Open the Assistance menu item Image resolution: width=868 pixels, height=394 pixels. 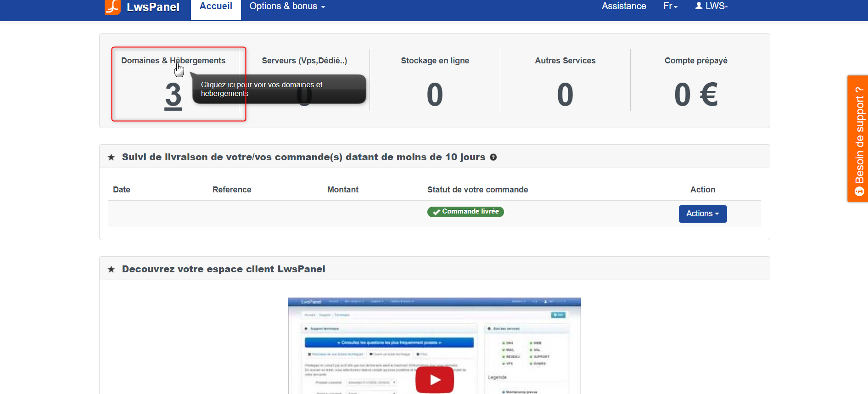click(624, 6)
